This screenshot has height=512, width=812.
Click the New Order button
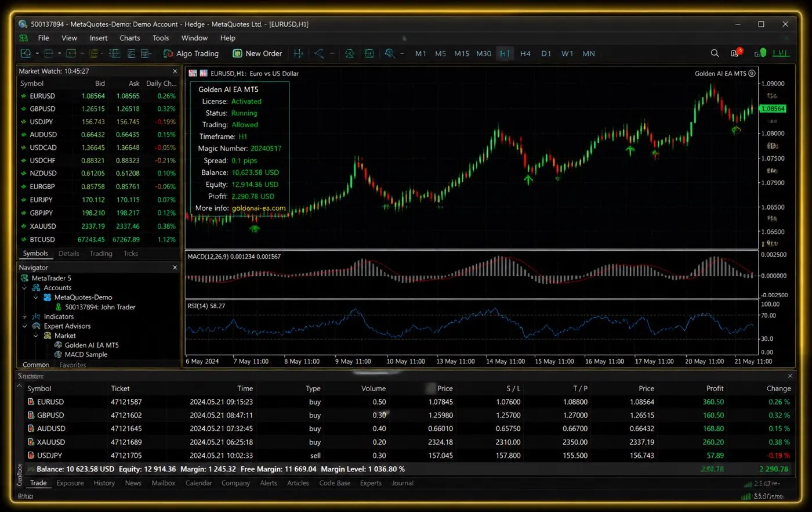tap(258, 53)
